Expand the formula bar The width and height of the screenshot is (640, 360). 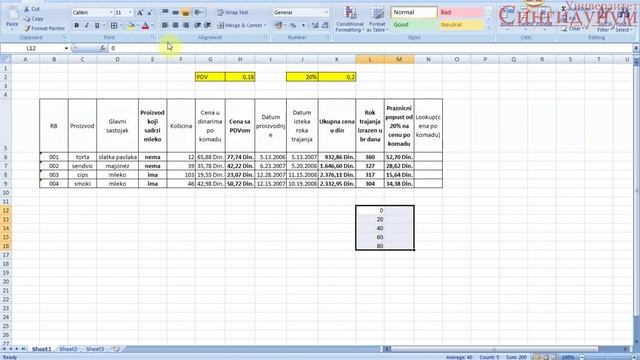636,48
